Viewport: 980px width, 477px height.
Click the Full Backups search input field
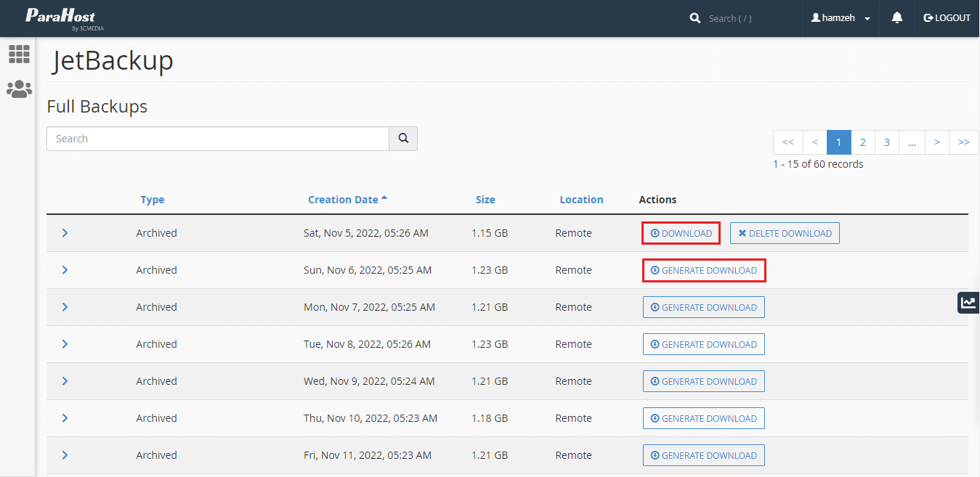(x=218, y=139)
